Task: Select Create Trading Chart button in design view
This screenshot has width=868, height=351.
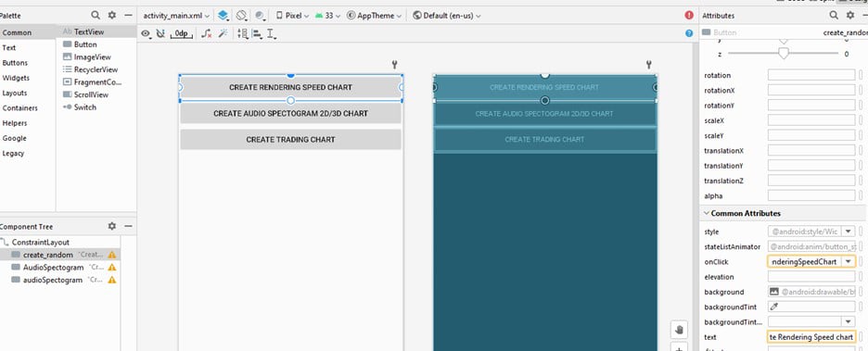Action: [x=290, y=139]
